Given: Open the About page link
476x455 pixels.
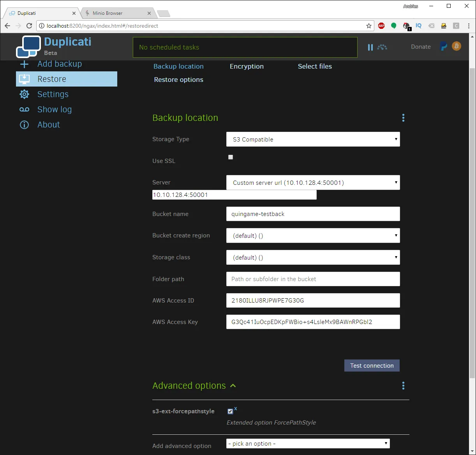Looking at the screenshot, I should pyautogui.click(x=49, y=125).
